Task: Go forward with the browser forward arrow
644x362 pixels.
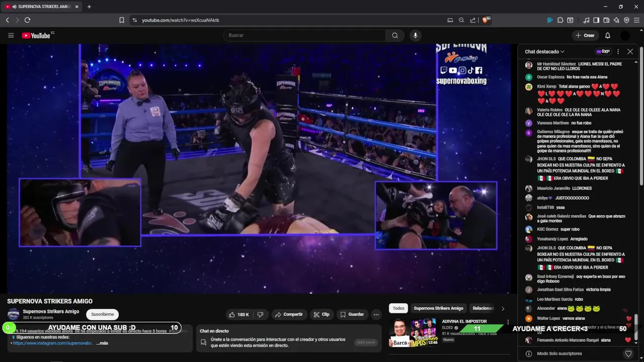Action: [17, 20]
